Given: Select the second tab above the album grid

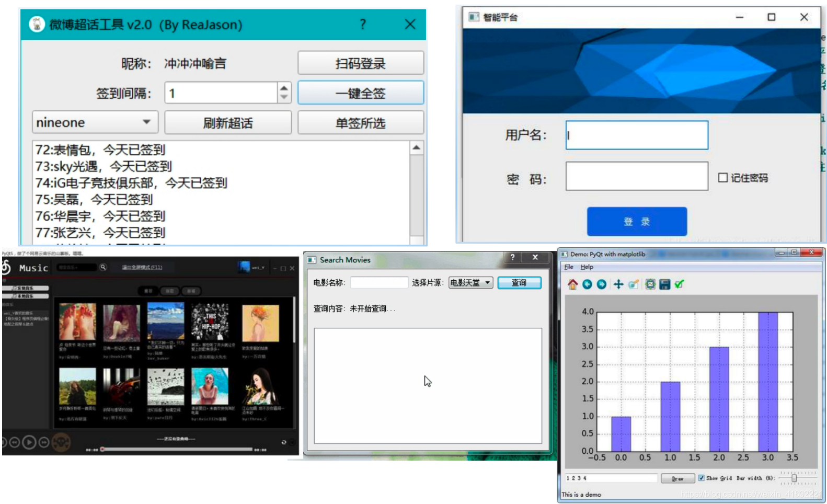Looking at the screenshot, I should point(169,291).
